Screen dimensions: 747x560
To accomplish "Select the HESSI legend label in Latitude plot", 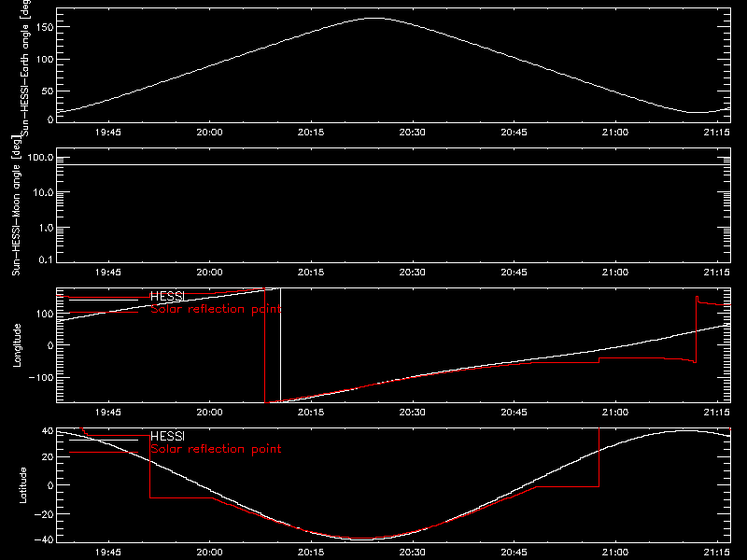I will pyautogui.click(x=167, y=436).
